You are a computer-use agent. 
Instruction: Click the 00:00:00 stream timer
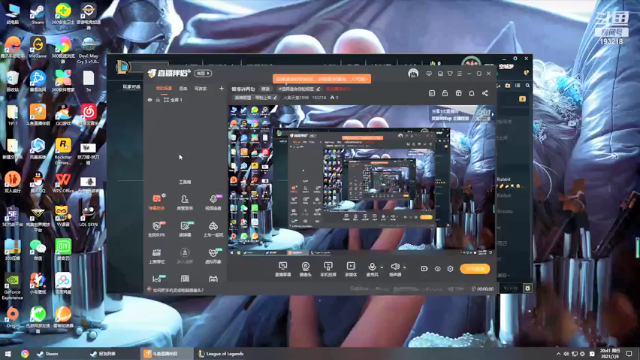[483, 289]
